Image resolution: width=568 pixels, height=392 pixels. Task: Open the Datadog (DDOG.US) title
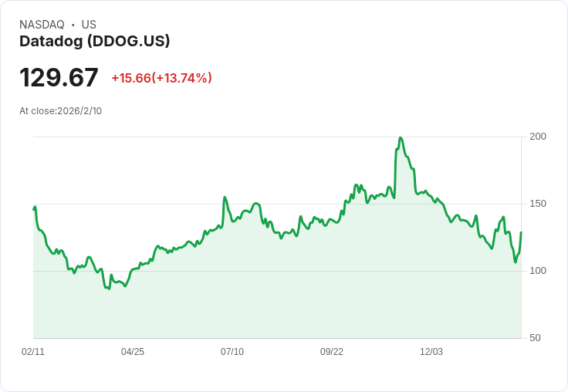point(94,41)
